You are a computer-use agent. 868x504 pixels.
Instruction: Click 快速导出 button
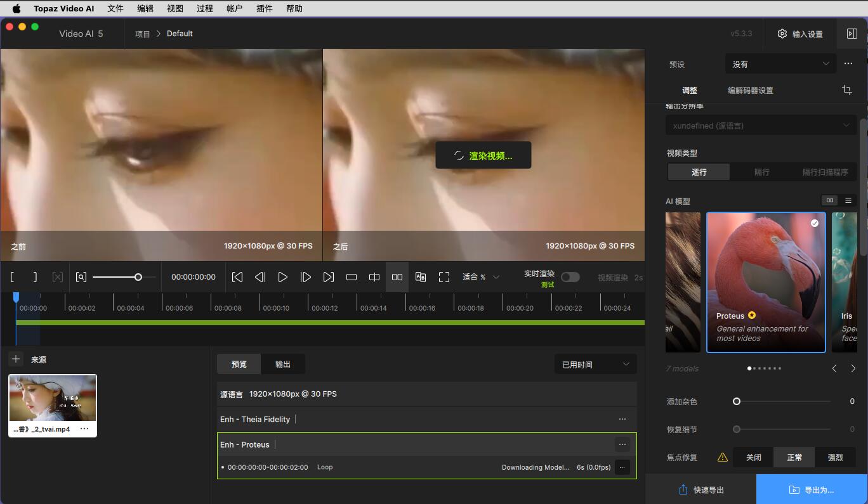[x=701, y=489]
